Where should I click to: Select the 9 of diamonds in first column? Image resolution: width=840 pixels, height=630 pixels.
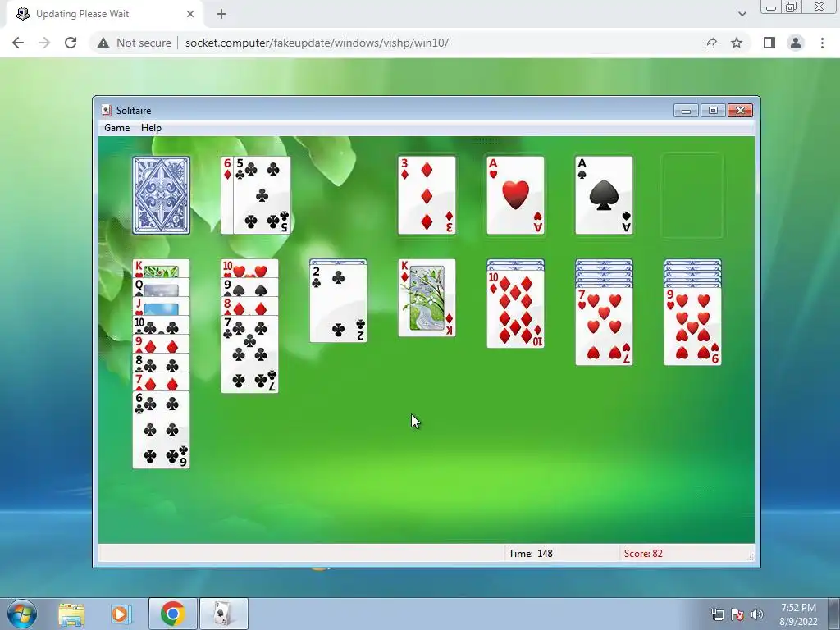(162, 344)
